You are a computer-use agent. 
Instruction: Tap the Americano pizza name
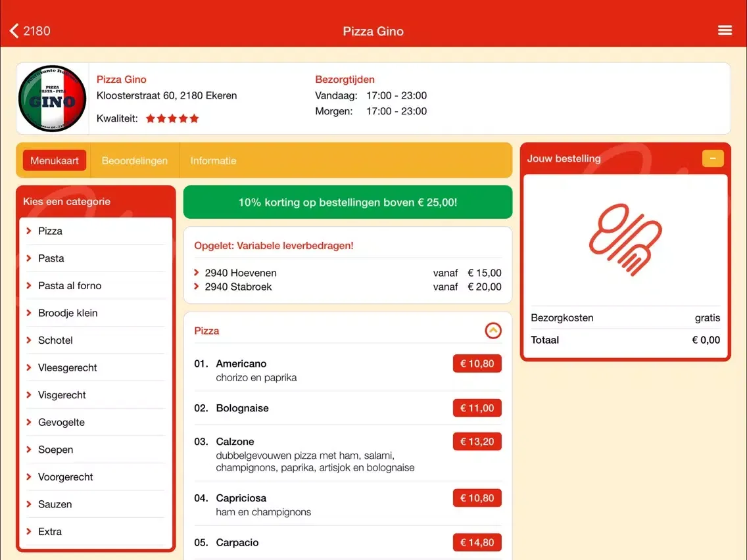click(241, 364)
